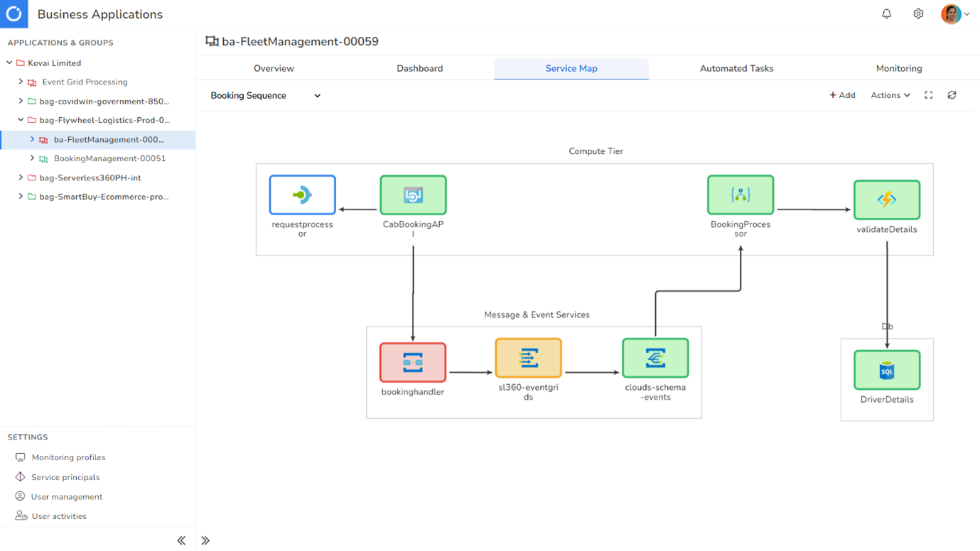Select the clouds-schema-events node
The image size is (980, 551).
655,358
